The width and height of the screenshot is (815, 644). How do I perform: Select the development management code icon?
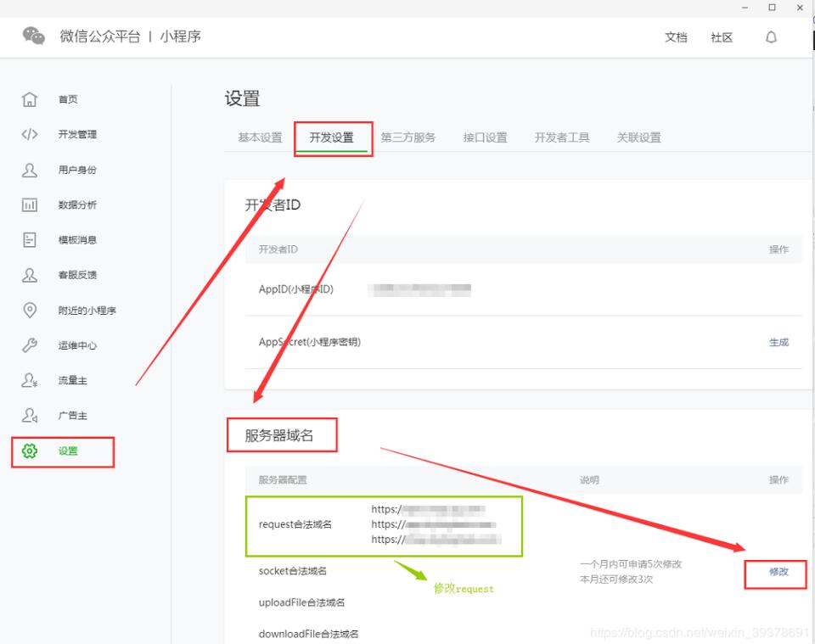coord(30,134)
